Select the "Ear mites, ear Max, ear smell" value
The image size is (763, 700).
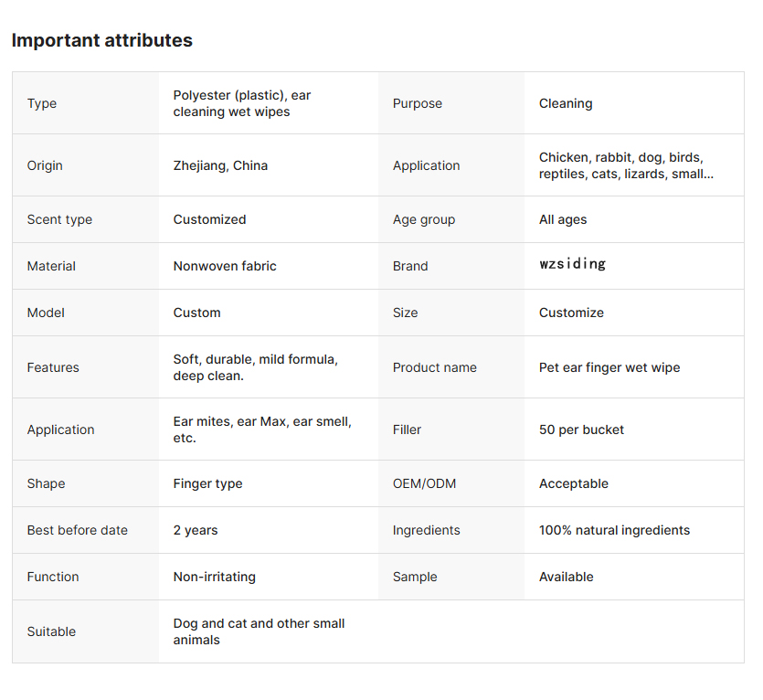tap(262, 430)
